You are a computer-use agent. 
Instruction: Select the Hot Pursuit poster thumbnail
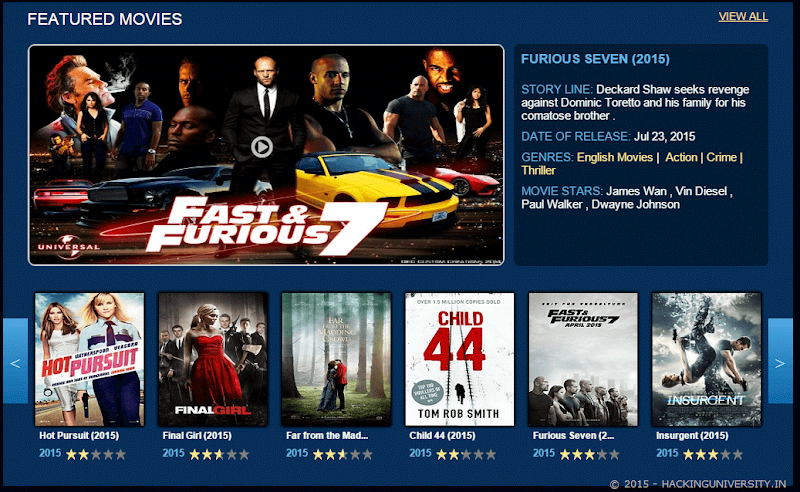coord(89,359)
